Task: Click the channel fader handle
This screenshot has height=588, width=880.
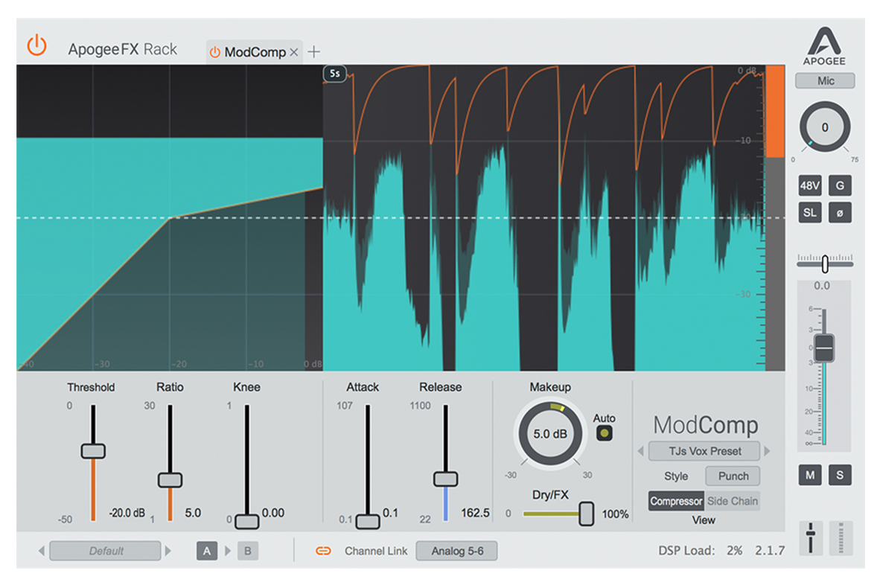Action: tap(824, 348)
